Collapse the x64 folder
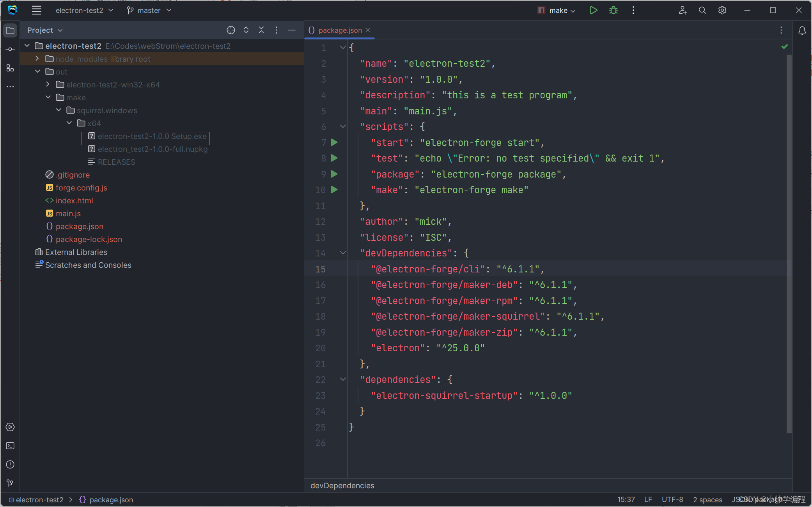The image size is (812, 507). point(69,123)
